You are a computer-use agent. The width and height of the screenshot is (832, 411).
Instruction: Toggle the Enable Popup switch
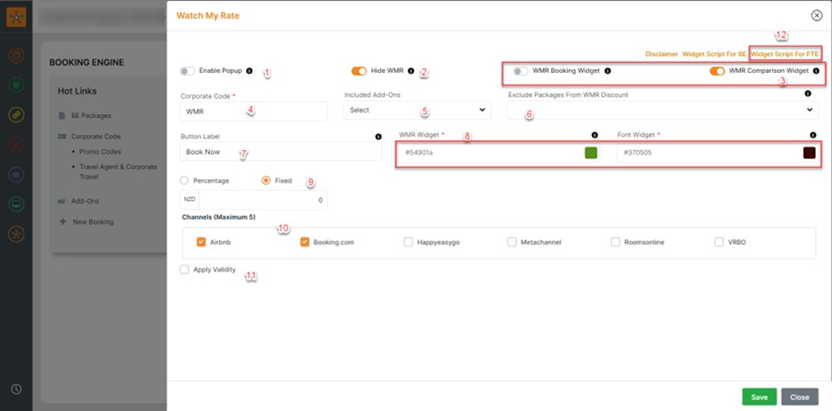[x=187, y=71]
